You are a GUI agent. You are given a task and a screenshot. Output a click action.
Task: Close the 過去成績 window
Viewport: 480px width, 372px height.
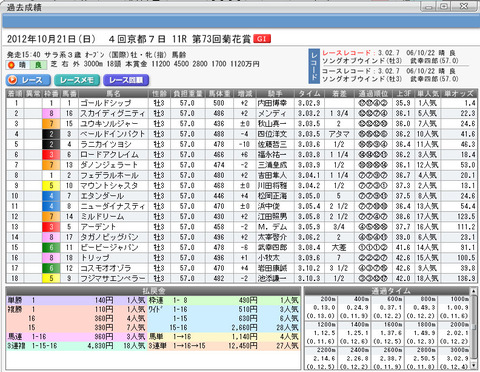465,6
